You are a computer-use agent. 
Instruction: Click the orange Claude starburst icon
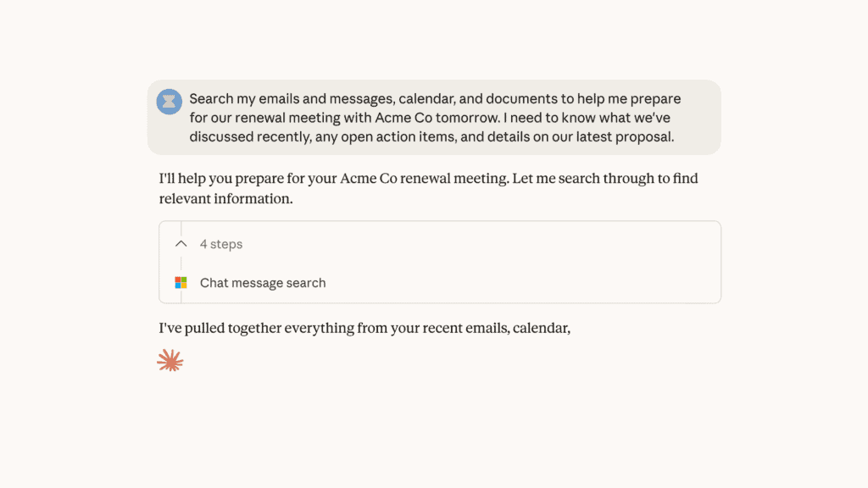pyautogui.click(x=170, y=361)
